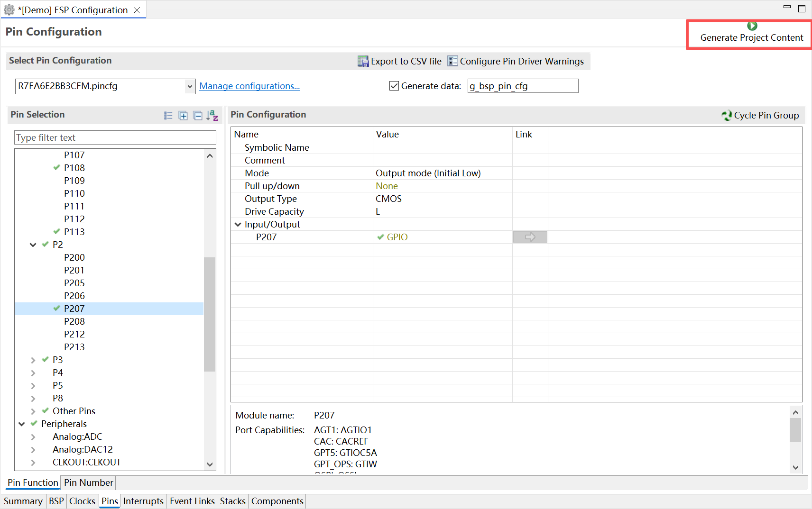Maximize the editor panel

[x=802, y=9]
